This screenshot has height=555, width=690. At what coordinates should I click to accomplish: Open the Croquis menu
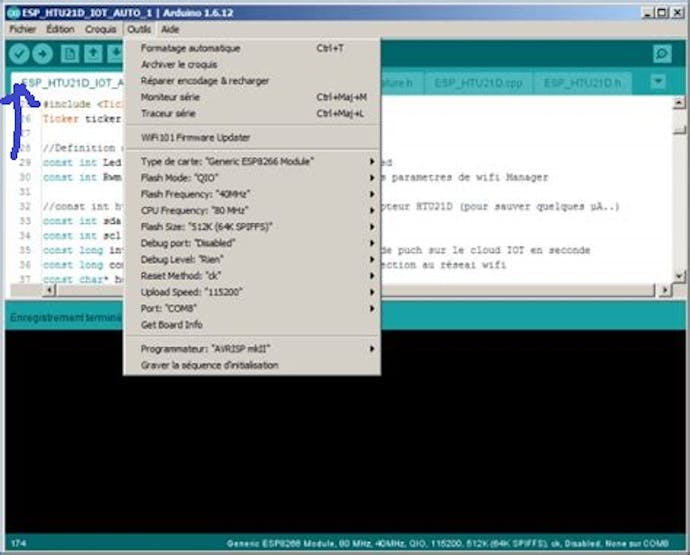tap(101, 29)
